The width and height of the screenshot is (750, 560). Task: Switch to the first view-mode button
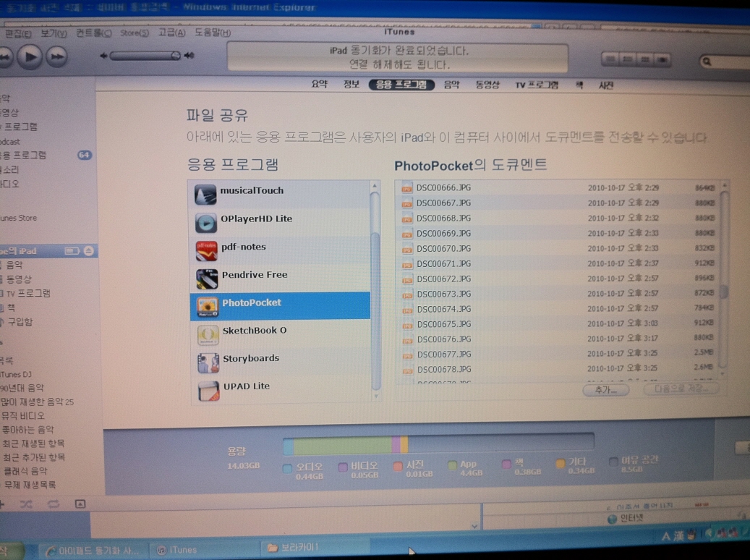pyautogui.click(x=610, y=59)
